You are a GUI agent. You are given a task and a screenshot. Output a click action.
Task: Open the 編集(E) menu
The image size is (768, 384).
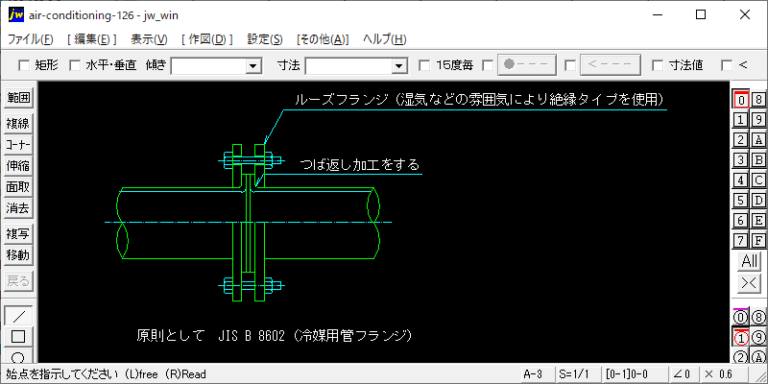pyautogui.click(x=92, y=40)
